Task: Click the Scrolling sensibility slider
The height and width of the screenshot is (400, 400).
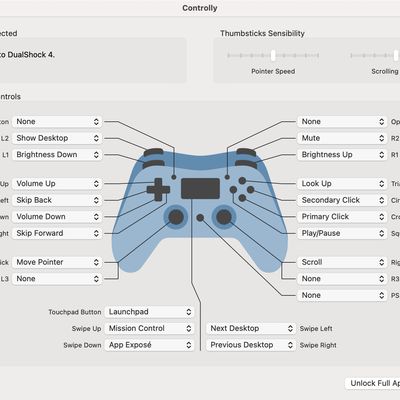Action: click(x=375, y=55)
